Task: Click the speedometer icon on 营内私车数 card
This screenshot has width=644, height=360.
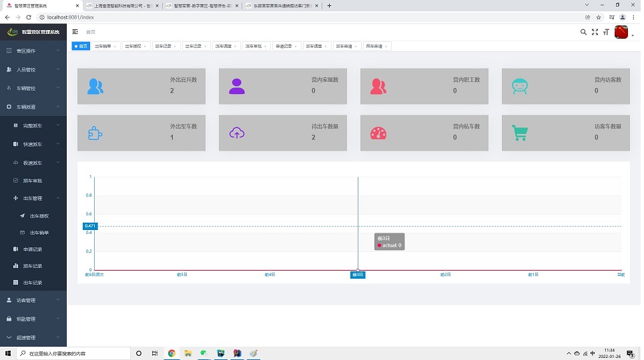Action: point(378,133)
